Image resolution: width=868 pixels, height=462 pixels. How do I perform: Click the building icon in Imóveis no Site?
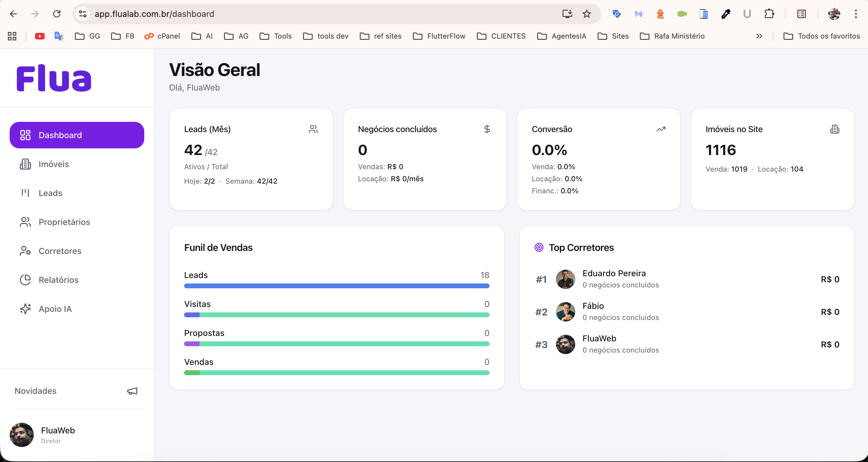click(834, 129)
